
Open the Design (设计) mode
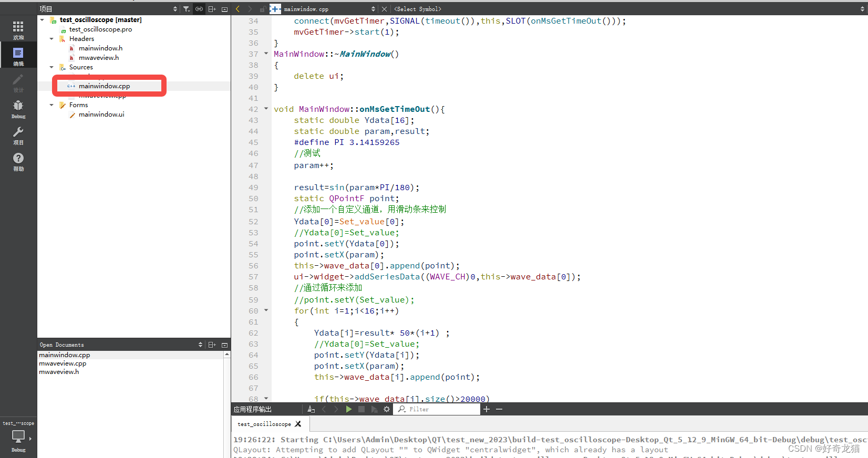pyautogui.click(x=18, y=82)
